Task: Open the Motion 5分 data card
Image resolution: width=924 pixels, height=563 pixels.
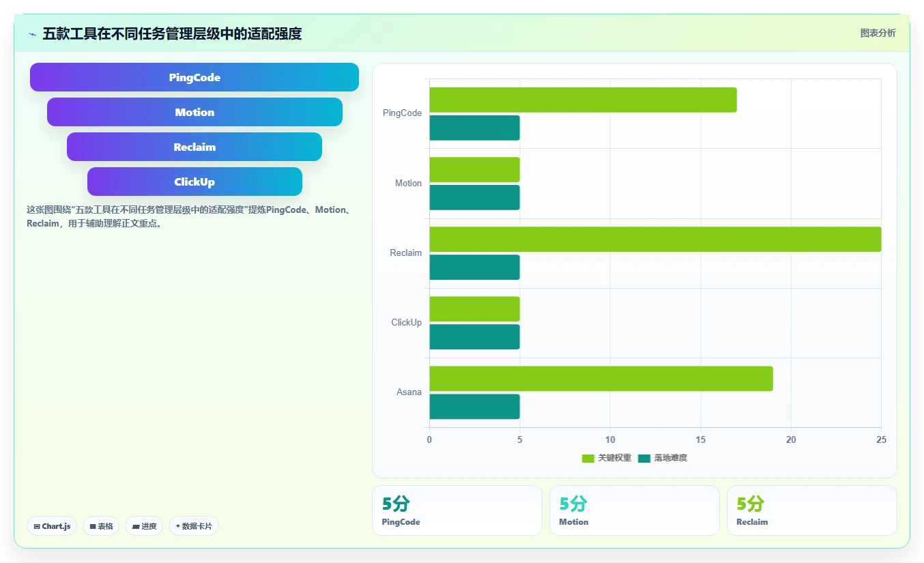Action: [635, 510]
